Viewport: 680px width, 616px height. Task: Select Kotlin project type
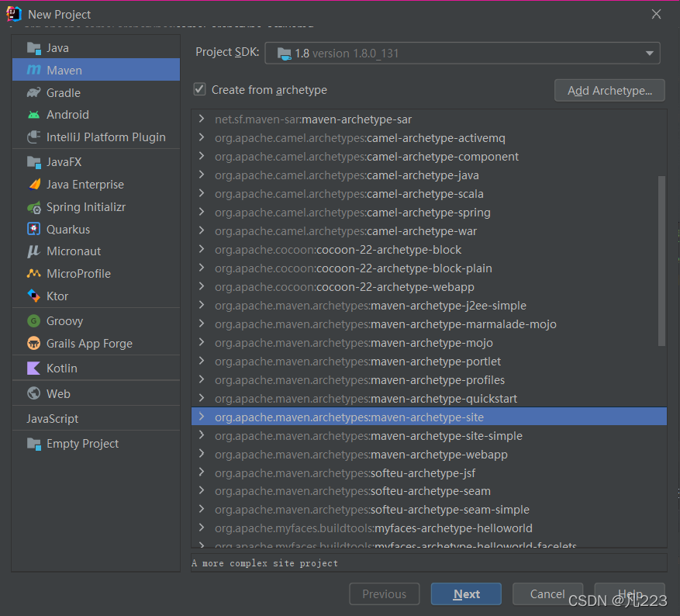(x=96, y=369)
